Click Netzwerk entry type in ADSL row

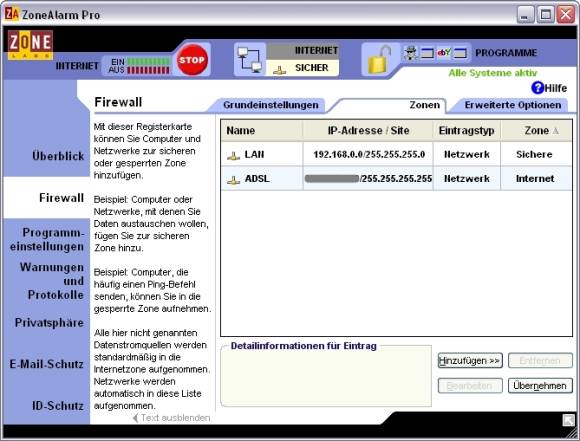pyautogui.click(x=467, y=179)
